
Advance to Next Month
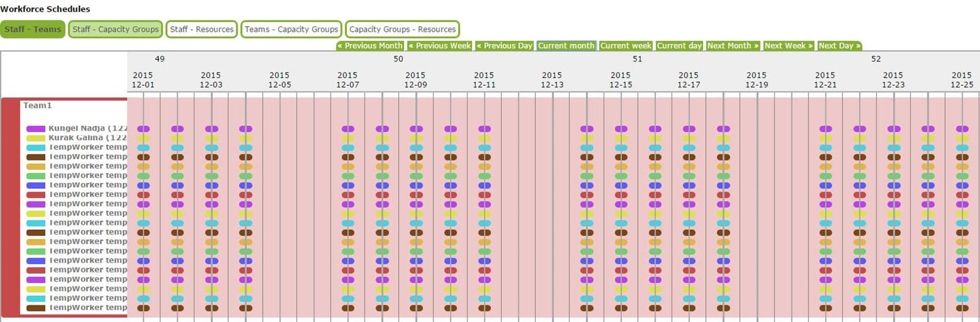click(733, 46)
